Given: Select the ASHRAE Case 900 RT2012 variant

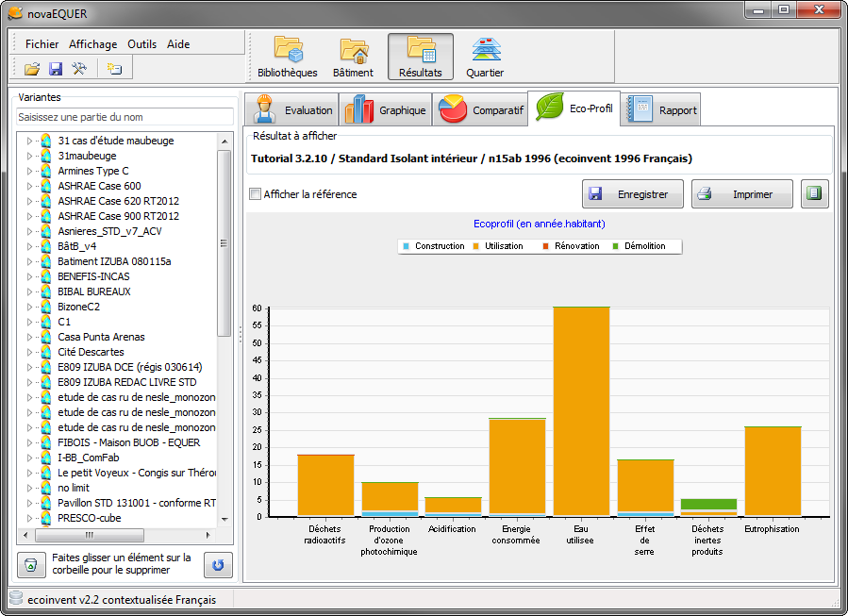Looking at the screenshot, I should pyautogui.click(x=119, y=216).
